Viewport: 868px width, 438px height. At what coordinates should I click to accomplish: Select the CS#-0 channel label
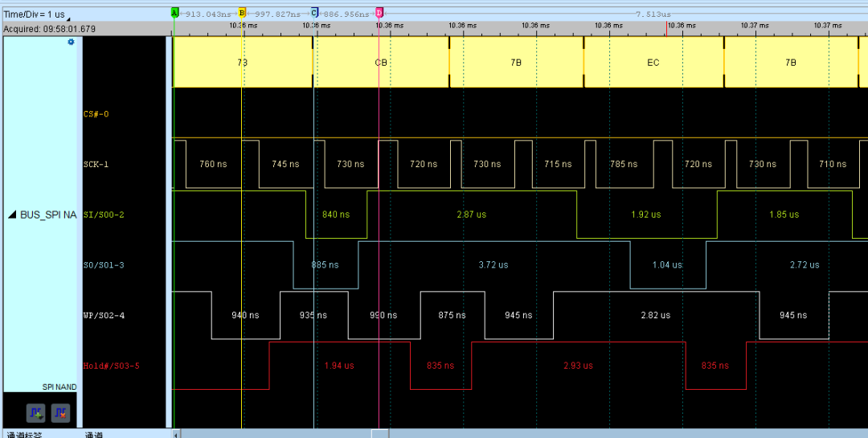click(96, 114)
